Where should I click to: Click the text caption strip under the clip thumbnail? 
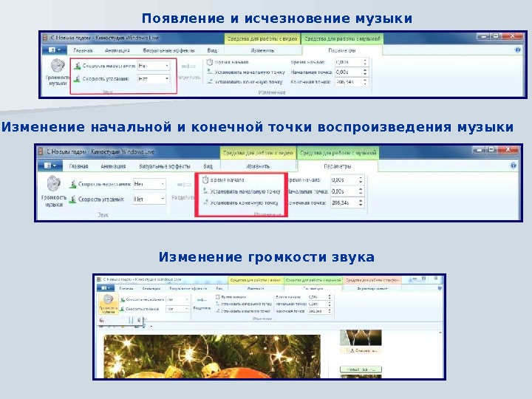pos(361,350)
